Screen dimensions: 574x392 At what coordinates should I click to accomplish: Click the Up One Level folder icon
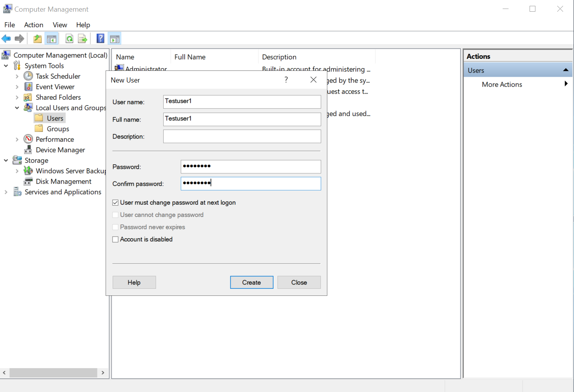(37, 39)
